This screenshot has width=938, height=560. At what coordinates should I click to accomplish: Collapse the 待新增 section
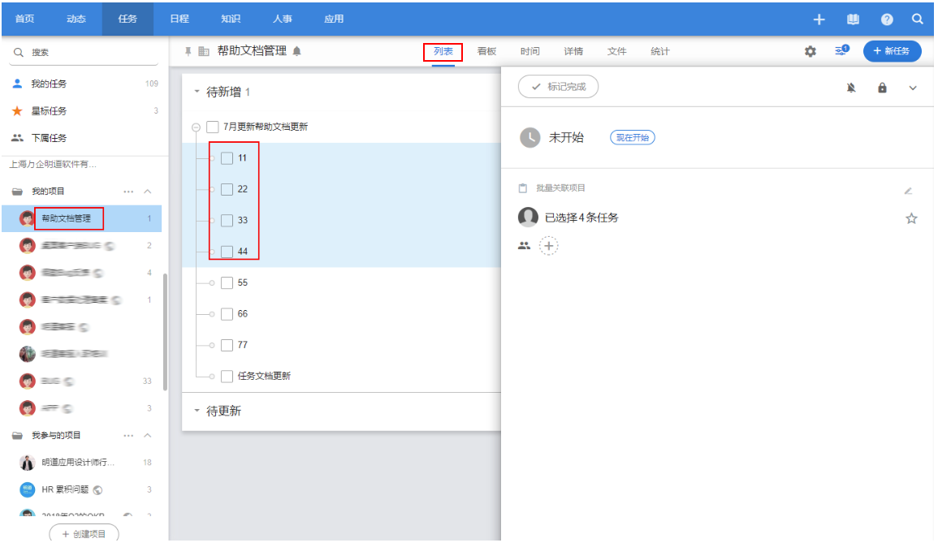pos(197,92)
